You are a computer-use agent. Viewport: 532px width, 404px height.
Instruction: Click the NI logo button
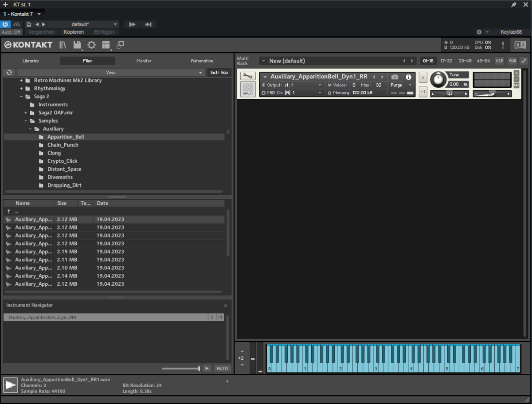[520, 45]
